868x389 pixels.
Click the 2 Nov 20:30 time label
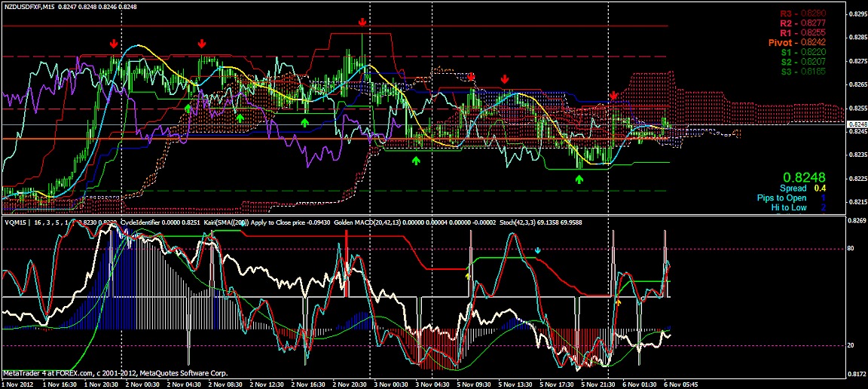350,384
